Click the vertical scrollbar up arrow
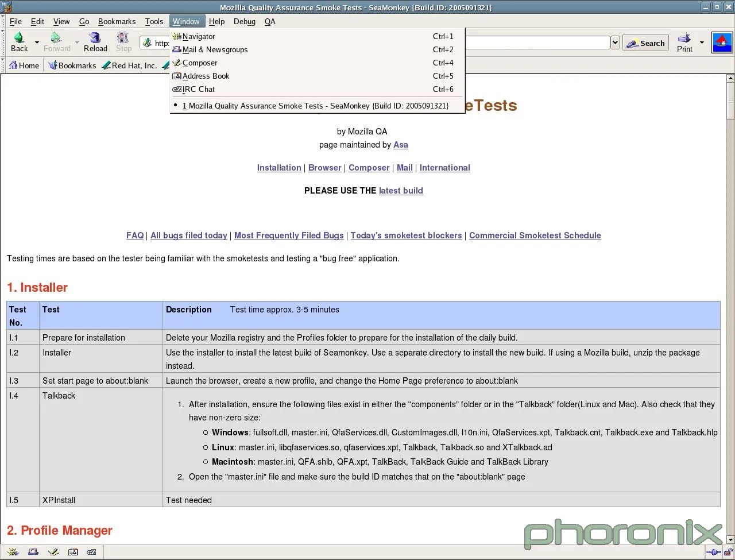Viewport: 735px width, 560px height. pyautogui.click(x=730, y=78)
